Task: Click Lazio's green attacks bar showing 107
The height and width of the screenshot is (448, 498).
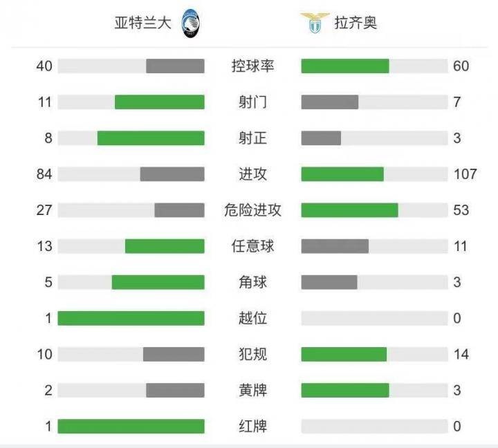Action: [342, 174]
